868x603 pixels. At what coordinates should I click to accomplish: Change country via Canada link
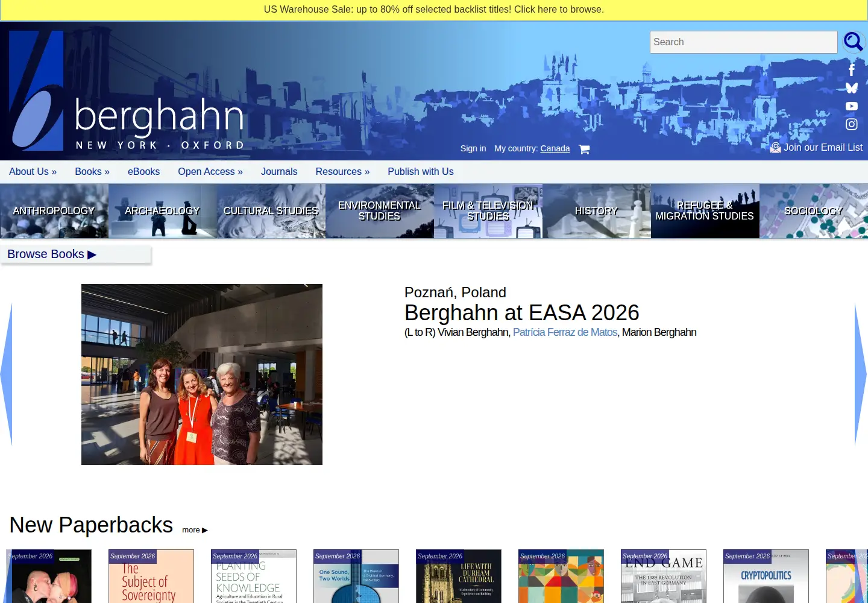pyautogui.click(x=555, y=148)
